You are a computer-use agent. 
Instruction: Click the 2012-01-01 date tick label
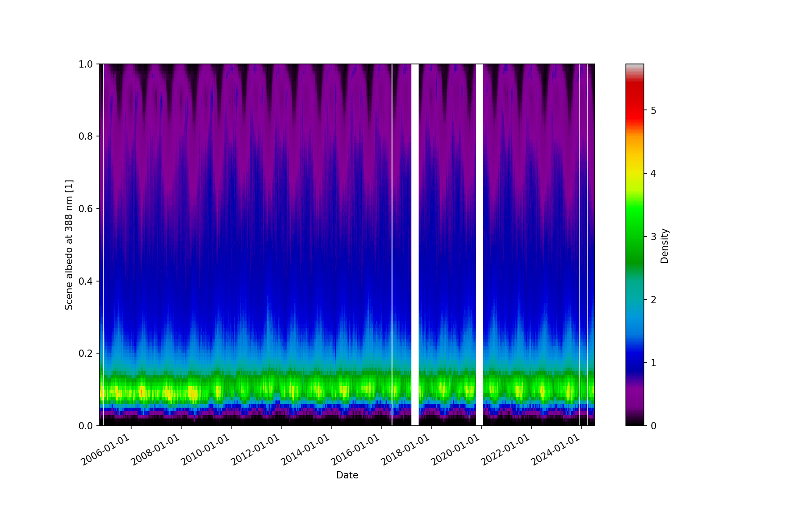[256, 450]
